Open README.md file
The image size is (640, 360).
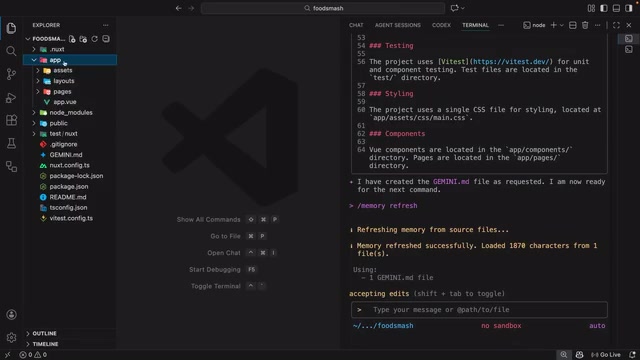tap(70, 197)
